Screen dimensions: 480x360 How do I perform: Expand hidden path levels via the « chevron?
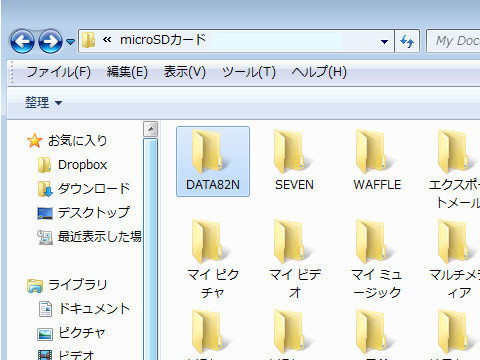107,40
